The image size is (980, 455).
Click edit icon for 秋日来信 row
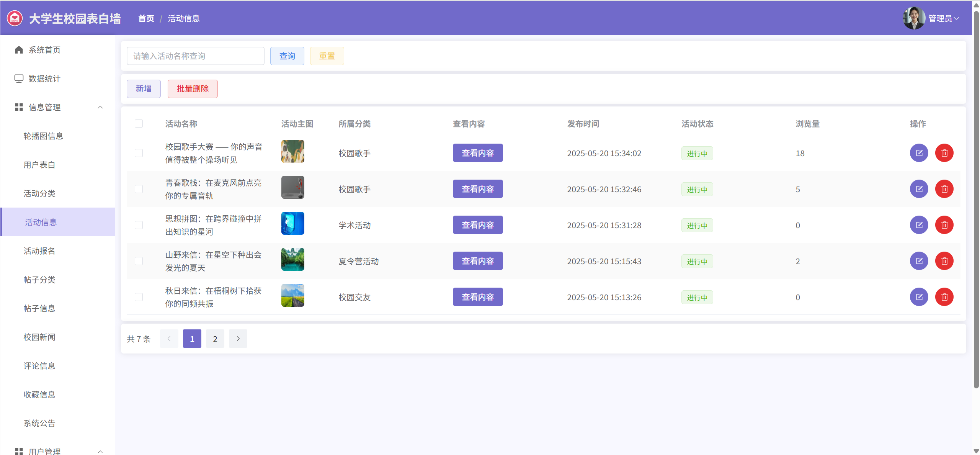tap(919, 297)
